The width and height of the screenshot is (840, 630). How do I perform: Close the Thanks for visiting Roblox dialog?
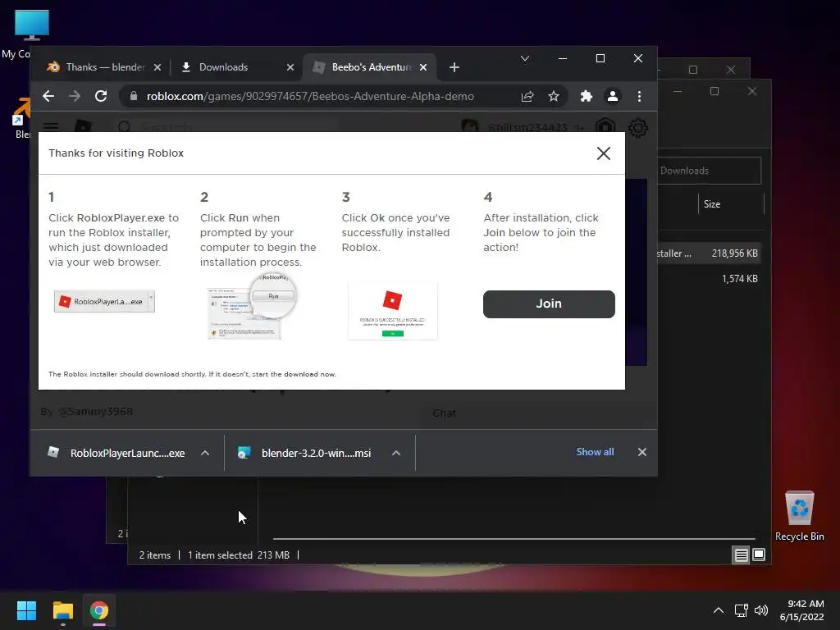click(604, 153)
